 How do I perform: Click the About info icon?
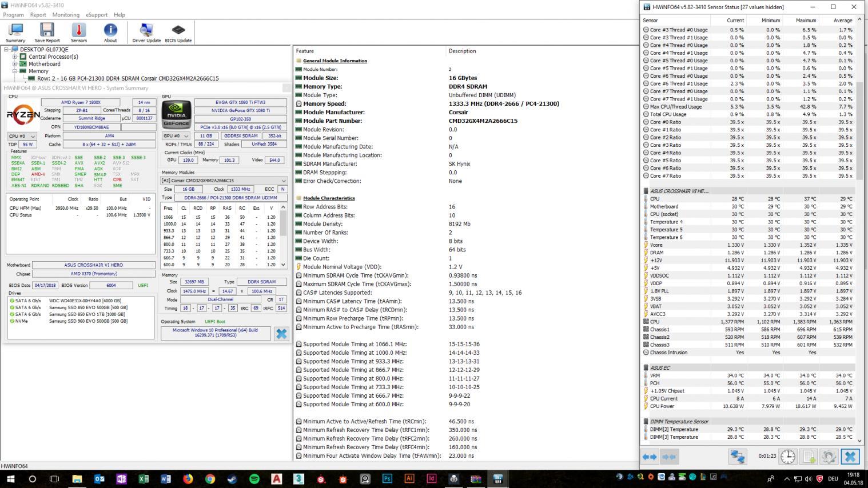(x=110, y=33)
